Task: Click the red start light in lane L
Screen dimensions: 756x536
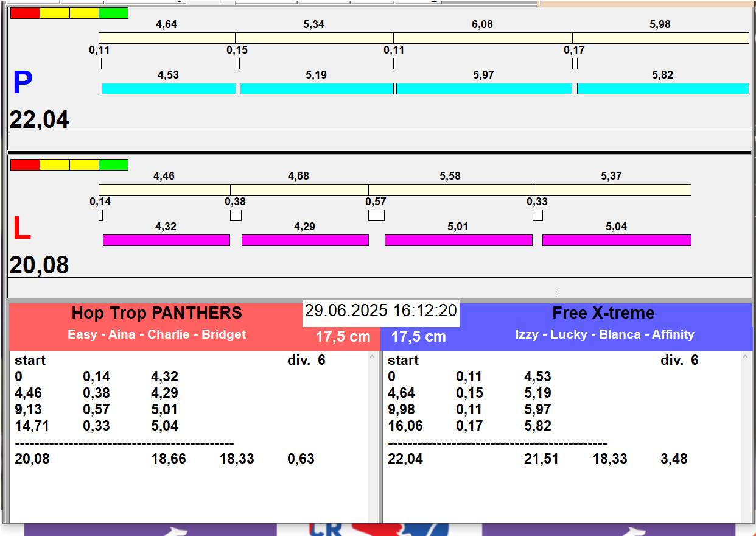Action: pyautogui.click(x=25, y=164)
